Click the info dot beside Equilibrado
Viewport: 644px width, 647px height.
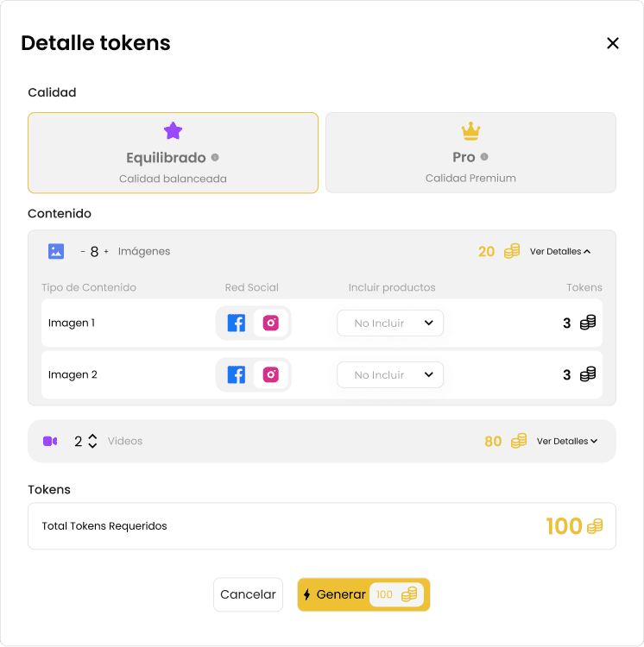point(215,157)
